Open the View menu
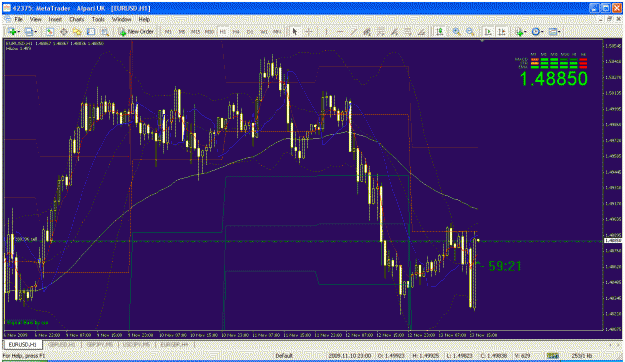Image resolution: width=625 pixels, height=362 pixels. pos(35,19)
